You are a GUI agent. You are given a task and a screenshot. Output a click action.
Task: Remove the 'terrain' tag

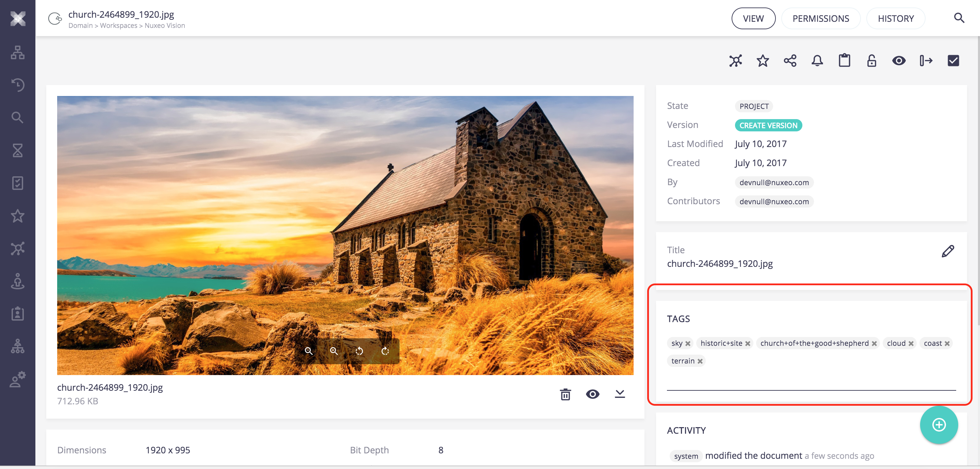pyautogui.click(x=700, y=361)
